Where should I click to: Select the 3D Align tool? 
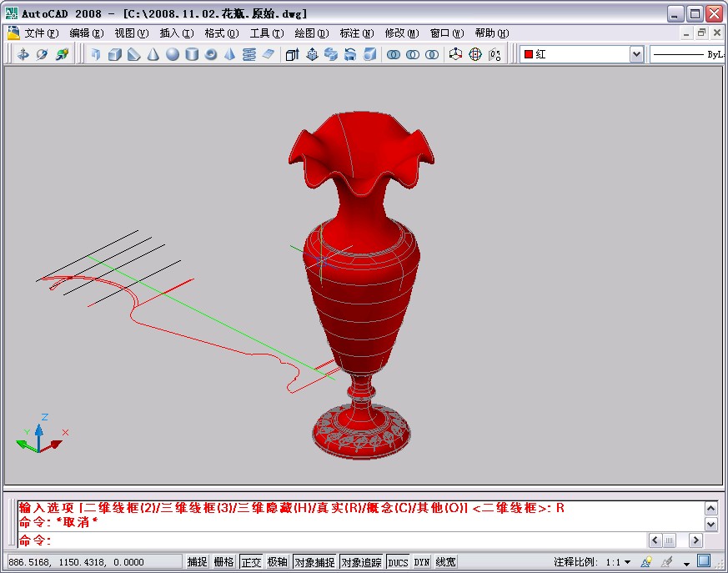495,54
